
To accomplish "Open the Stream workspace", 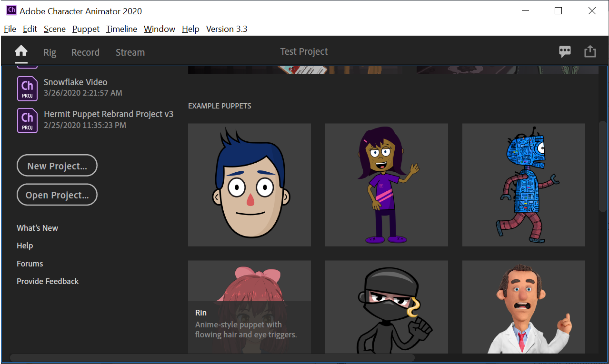I will [x=130, y=52].
